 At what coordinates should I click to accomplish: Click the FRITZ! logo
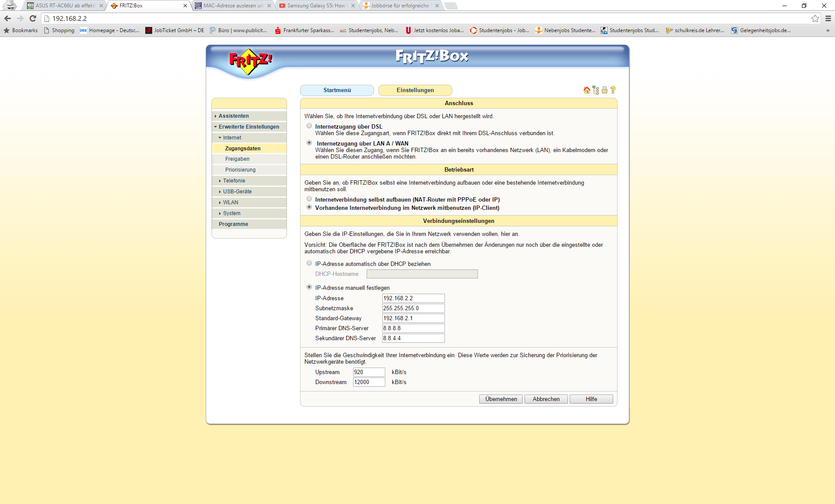point(250,61)
